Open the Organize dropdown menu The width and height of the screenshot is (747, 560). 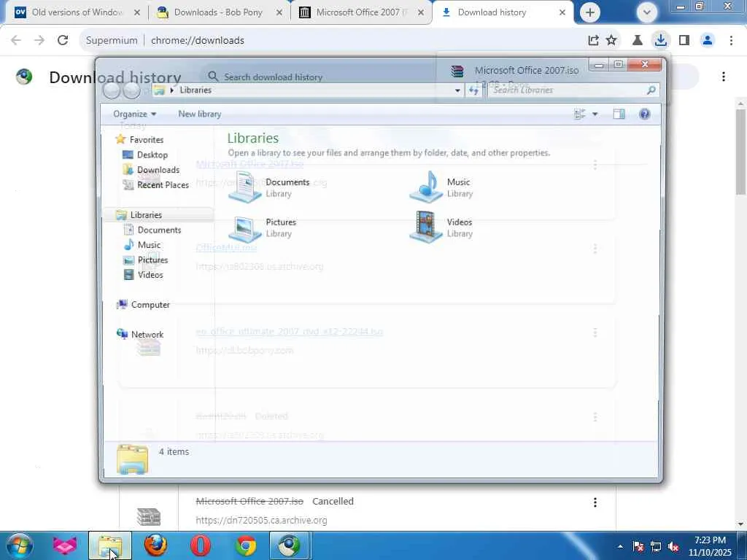point(134,114)
